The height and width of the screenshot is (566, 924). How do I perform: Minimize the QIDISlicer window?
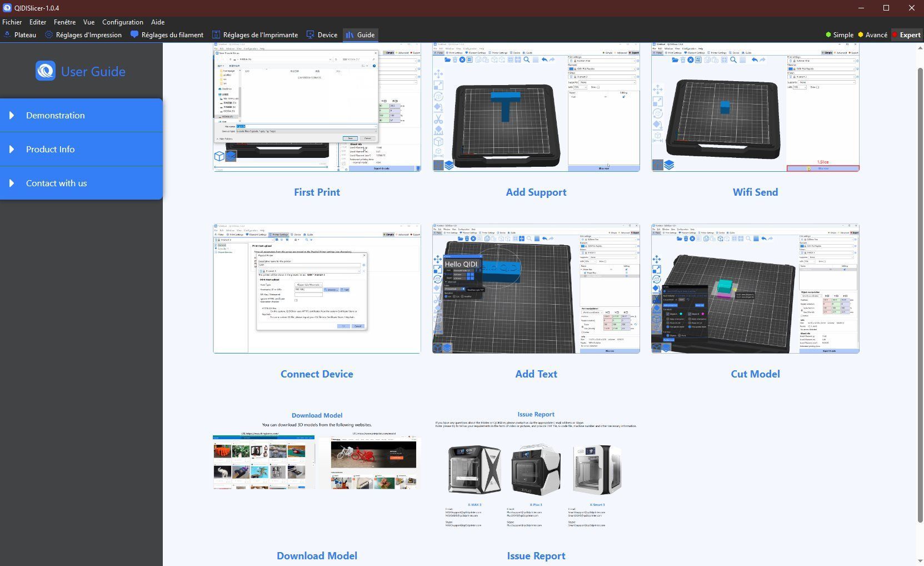pyautogui.click(x=861, y=8)
